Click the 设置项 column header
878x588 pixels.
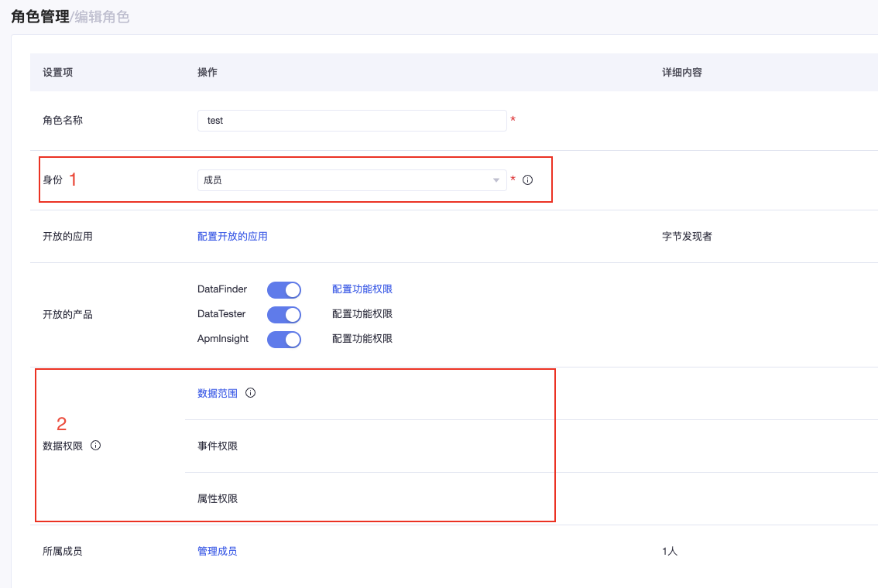(x=57, y=72)
